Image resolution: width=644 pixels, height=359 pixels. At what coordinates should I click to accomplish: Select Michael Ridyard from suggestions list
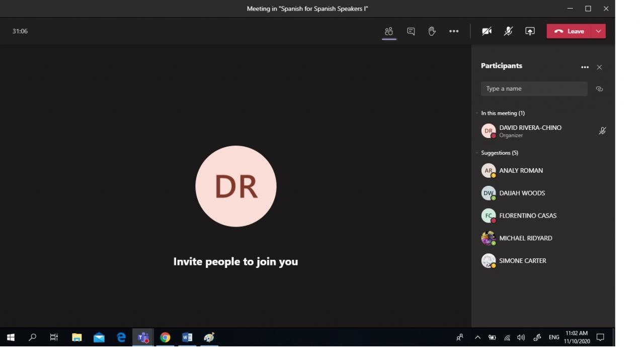click(525, 238)
